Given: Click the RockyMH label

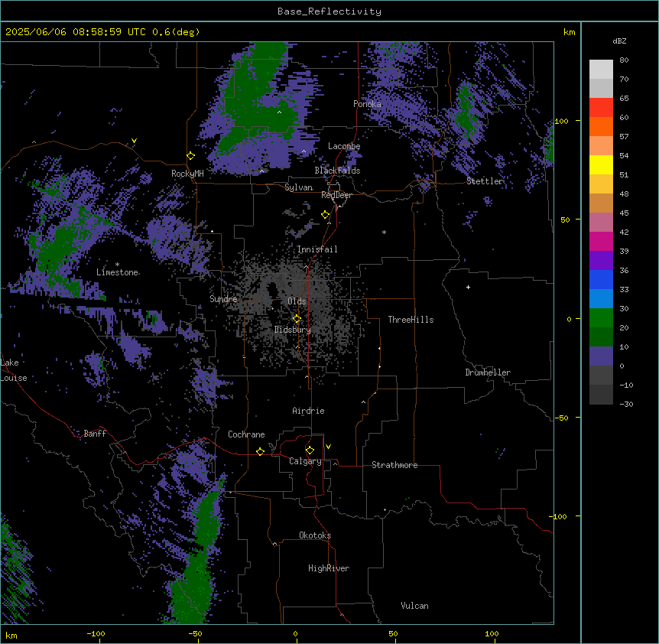Looking at the screenshot, I should 187,174.
